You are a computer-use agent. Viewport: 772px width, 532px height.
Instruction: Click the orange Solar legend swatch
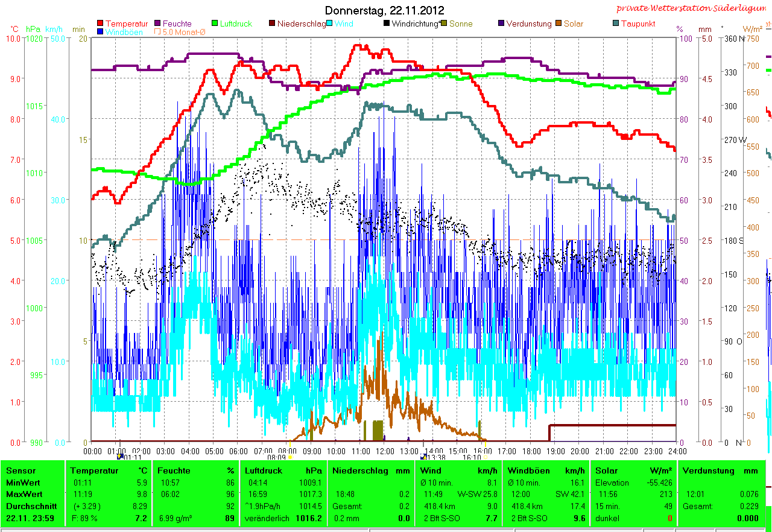coord(558,24)
